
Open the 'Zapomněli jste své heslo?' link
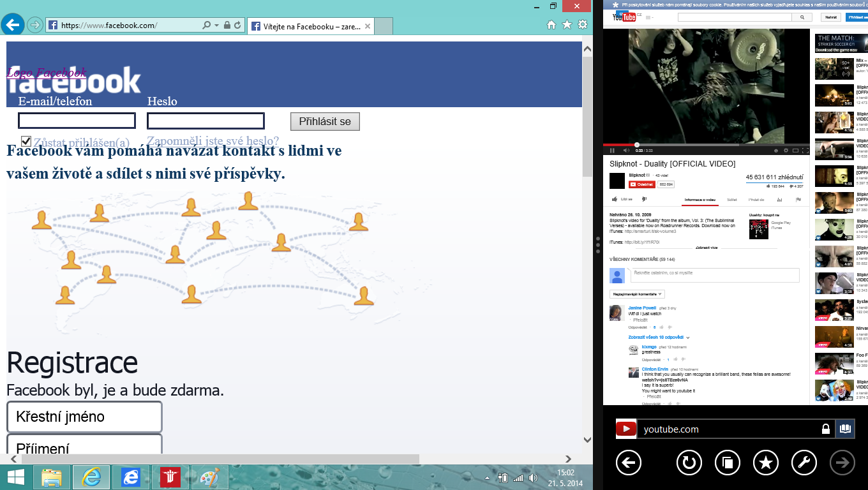tap(213, 141)
